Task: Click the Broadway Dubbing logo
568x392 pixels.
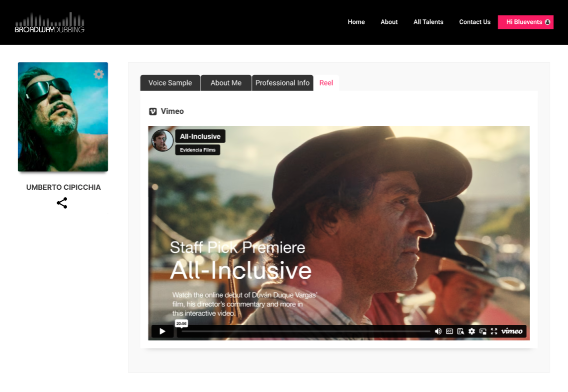Action: (x=50, y=22)
